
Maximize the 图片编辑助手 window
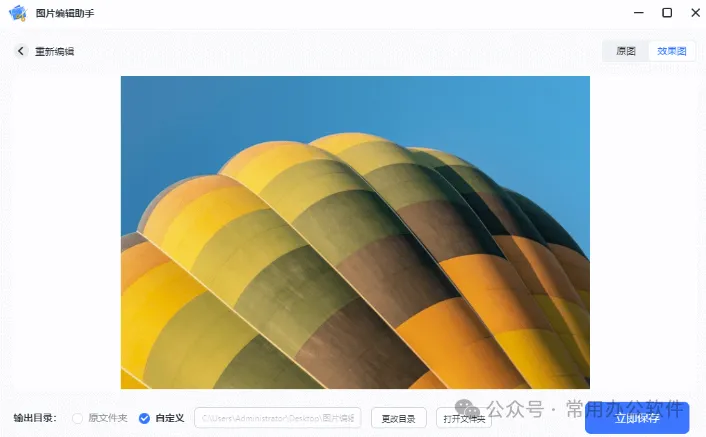tap(667, 13)
